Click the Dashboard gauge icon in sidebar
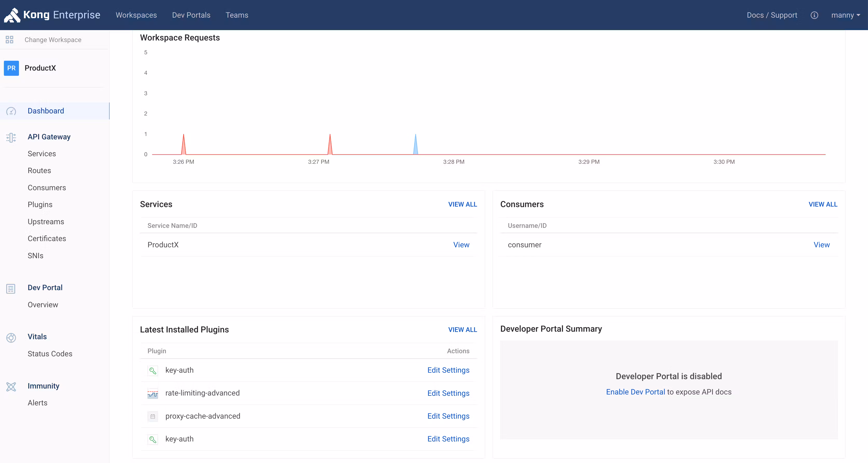 coord(11,111)
